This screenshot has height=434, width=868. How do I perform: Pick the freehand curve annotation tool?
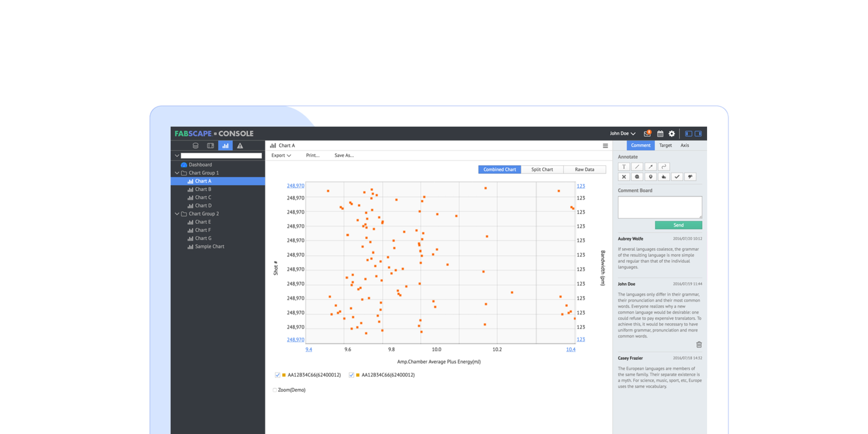(x=664, y=167)
